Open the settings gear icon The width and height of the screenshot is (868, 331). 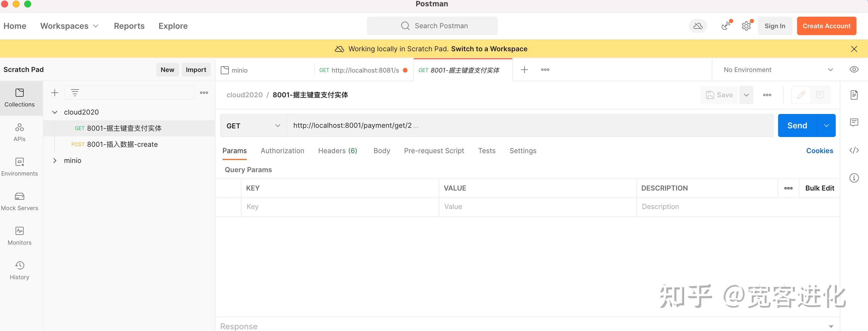746,26
